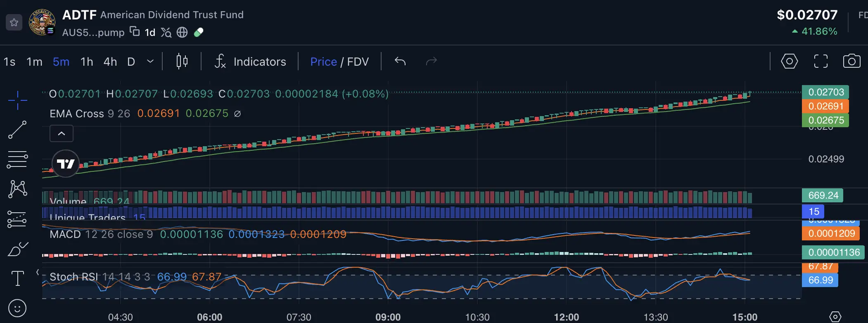This screenshot has height=323, width=868.
Task: Open the horizontal lines Fib tool
Action: click(17, 159)
